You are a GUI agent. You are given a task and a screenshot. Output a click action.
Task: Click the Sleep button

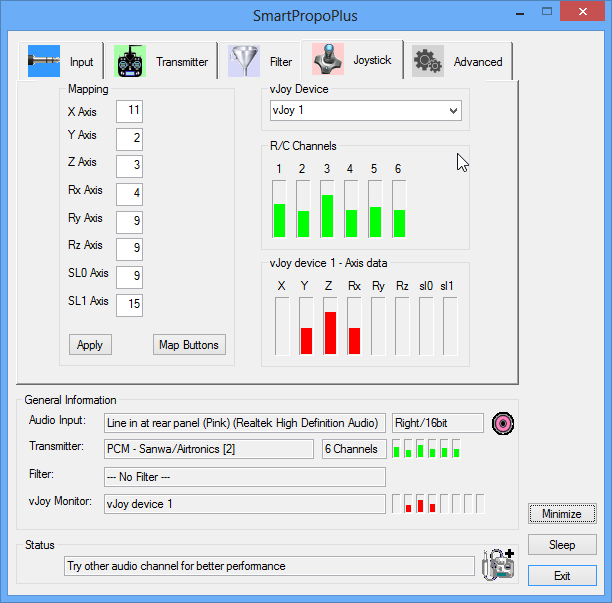pyautogui.click(x=562, y=544)
